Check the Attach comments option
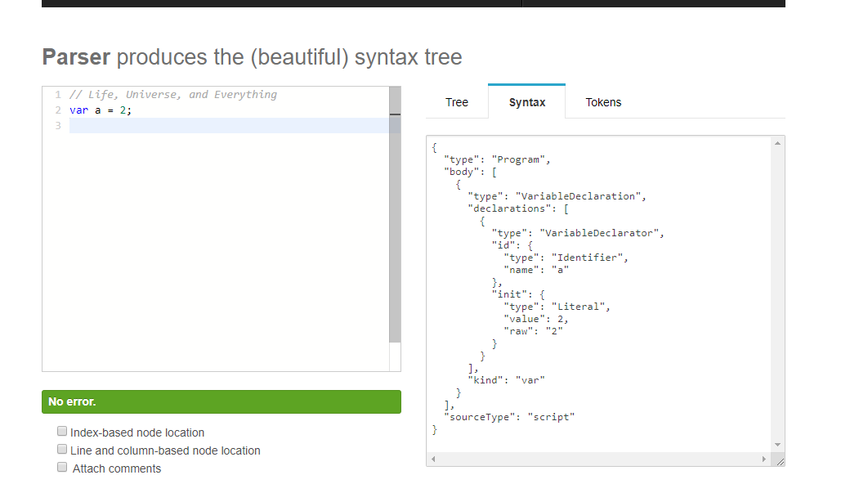This screenshot has width=868, height=493. 62,468
